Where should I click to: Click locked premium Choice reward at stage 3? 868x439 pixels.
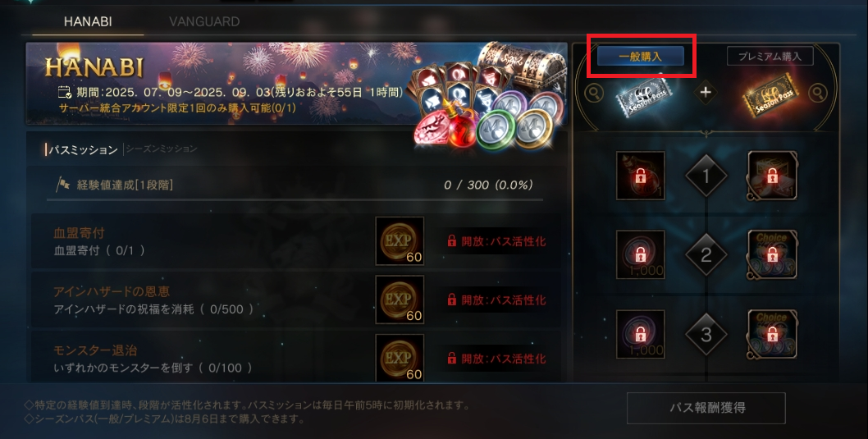773,334
